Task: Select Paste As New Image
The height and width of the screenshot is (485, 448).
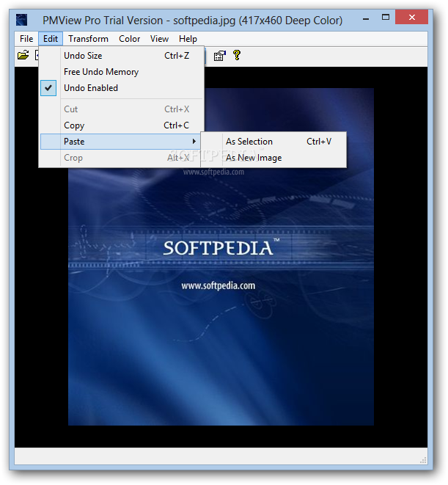Action: coord(273,158)
